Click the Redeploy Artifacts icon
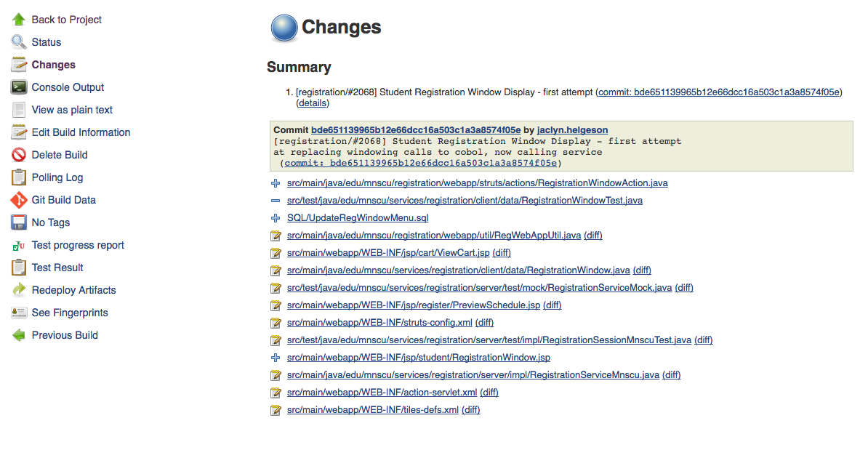Image resolution: width=868 pixels, height=474 pixels. click(x=19, y=290)
